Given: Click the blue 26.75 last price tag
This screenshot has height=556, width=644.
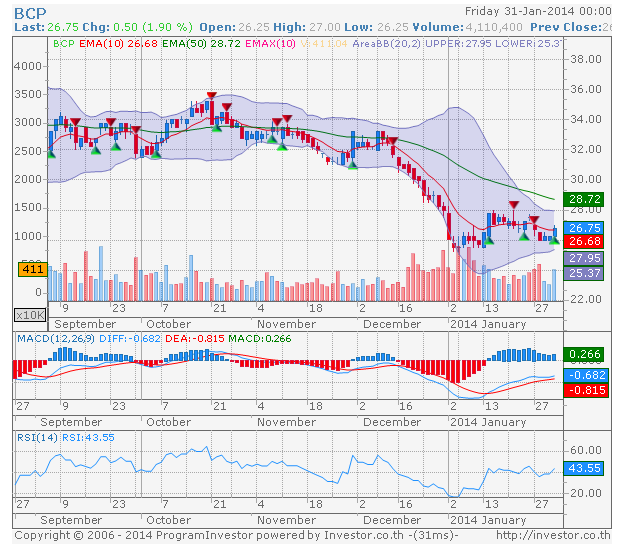Looking at the screenshot, I should tap(584, 228).
